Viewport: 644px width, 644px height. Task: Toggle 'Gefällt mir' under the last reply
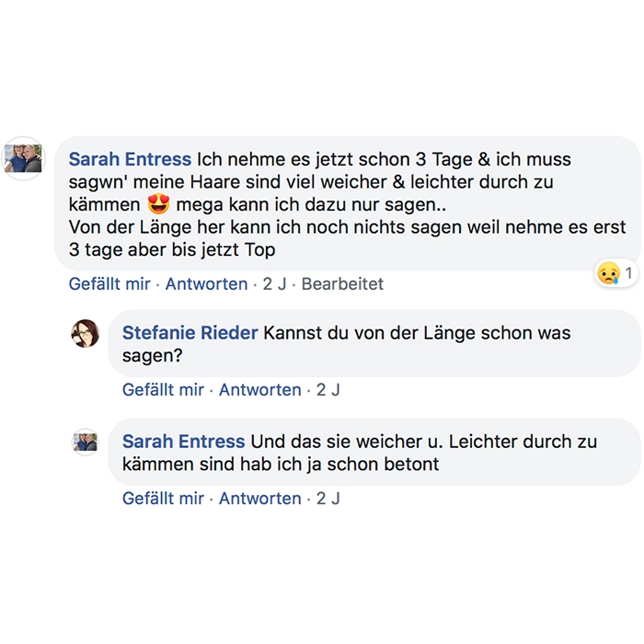(x=163, y=499)
